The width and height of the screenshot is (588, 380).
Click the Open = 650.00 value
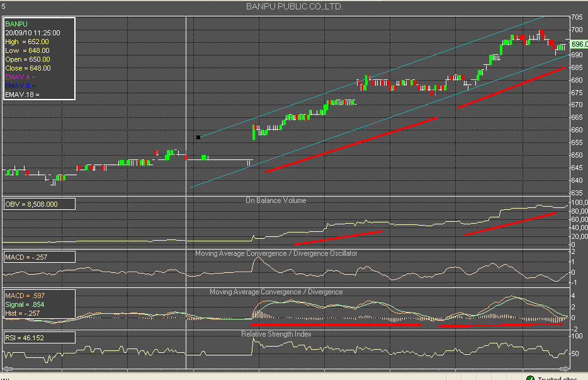tap(27, 59)
